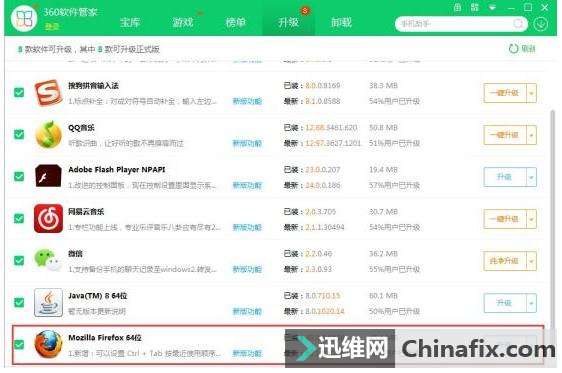Image resolution: width=562 pixels, height=373 pixels.
Task: Open 新版功能 link for 搜狗拼音输入法
Action: pyautogui.click(x=247, y=101)
